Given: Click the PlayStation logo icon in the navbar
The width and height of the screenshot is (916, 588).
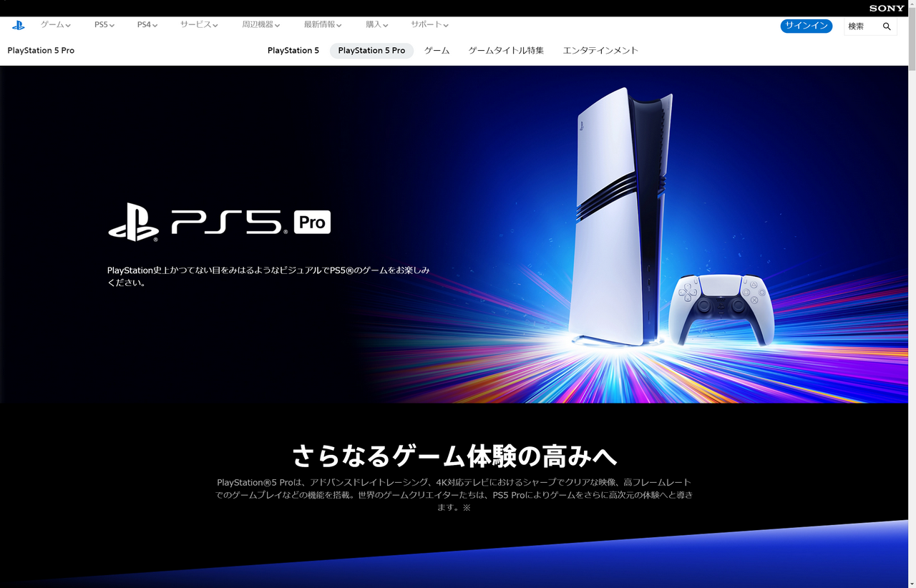Looking at the screenshot, I should (18, 24).
